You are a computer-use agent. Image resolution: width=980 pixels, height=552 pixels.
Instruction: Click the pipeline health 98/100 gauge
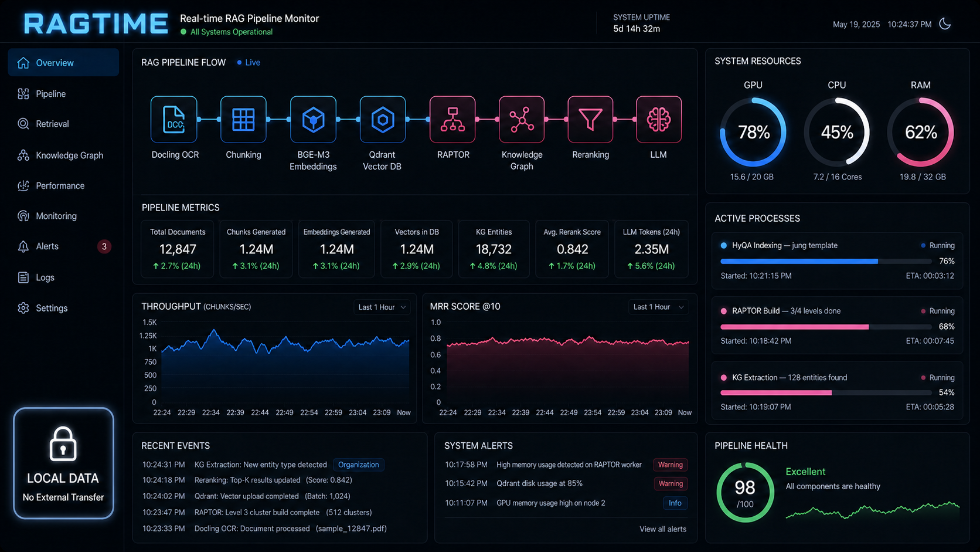(745, 493)
